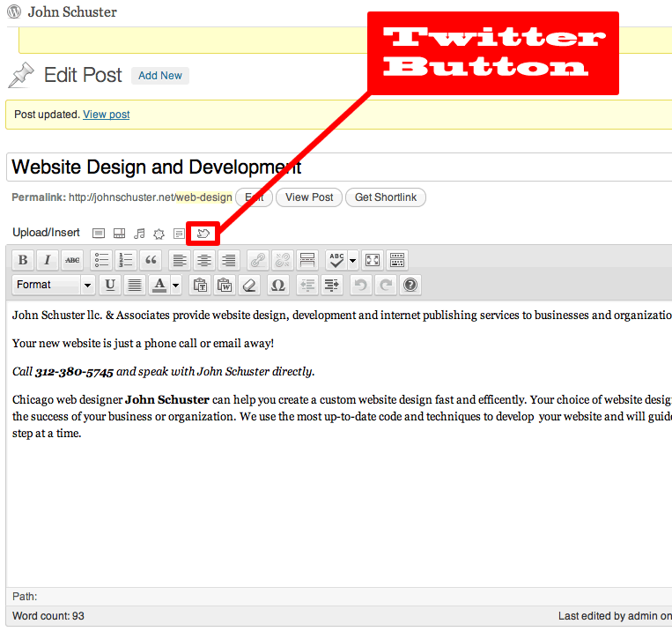Image resolution: width=672 pixels, height=639 pixels.
Task: Apply strikethrough formatting
Action: 72,260
